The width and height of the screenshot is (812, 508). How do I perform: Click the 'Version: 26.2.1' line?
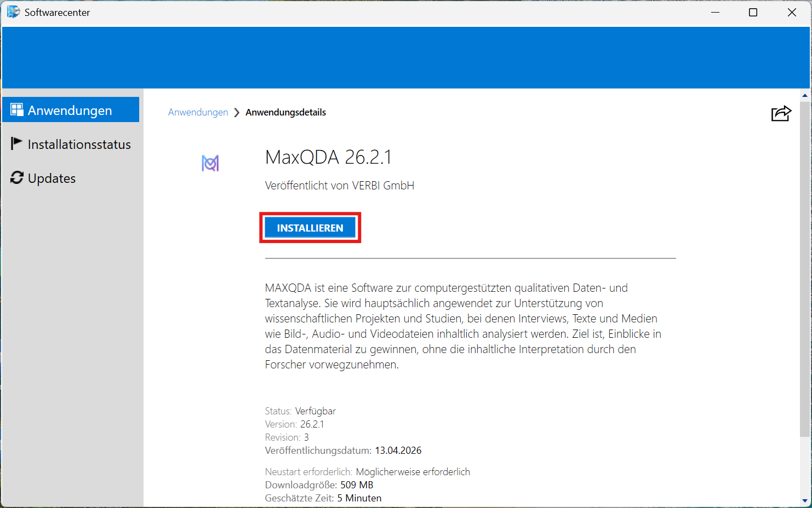[x=294, y=424]
